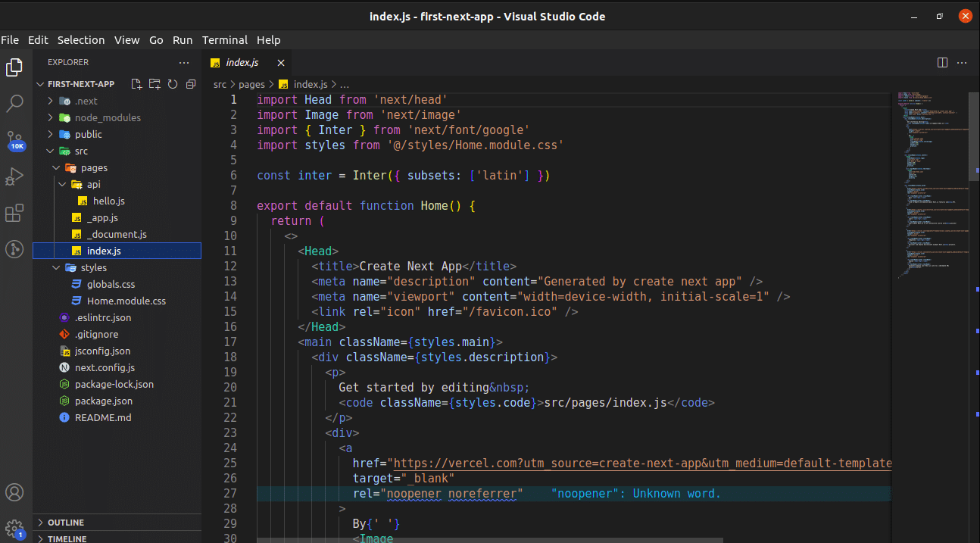Open the Accounts icon at bottom left
The height and width of the screenshot is (543, 980).
[14, 492]
